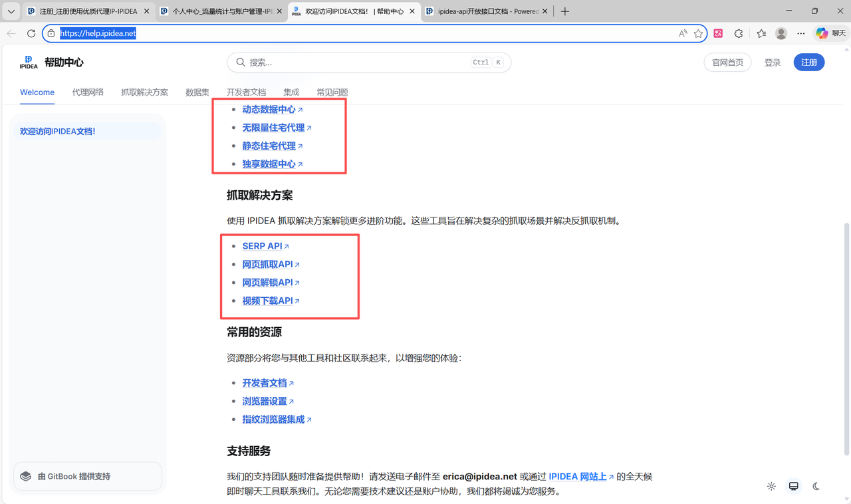Image resolution: width=851 pixels, height=504 pixels.
Task: Click the 登录 link
Action: (x=773, y=63)
